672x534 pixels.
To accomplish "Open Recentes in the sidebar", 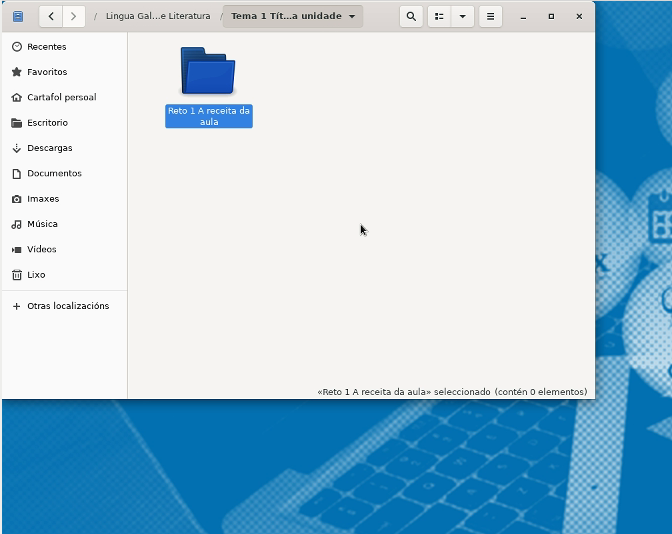I will [x=46, y=47].
